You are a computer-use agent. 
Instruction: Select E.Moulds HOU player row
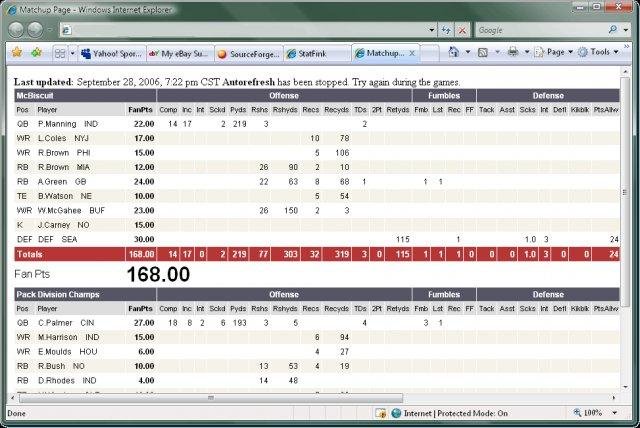pos(317,352)
